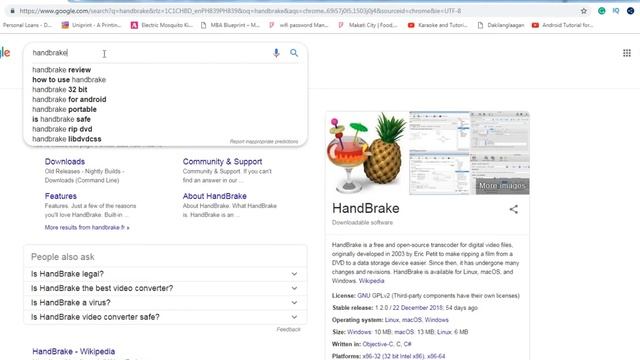
Task: Open the Downloads sitelink
Action: click(65, 162)
